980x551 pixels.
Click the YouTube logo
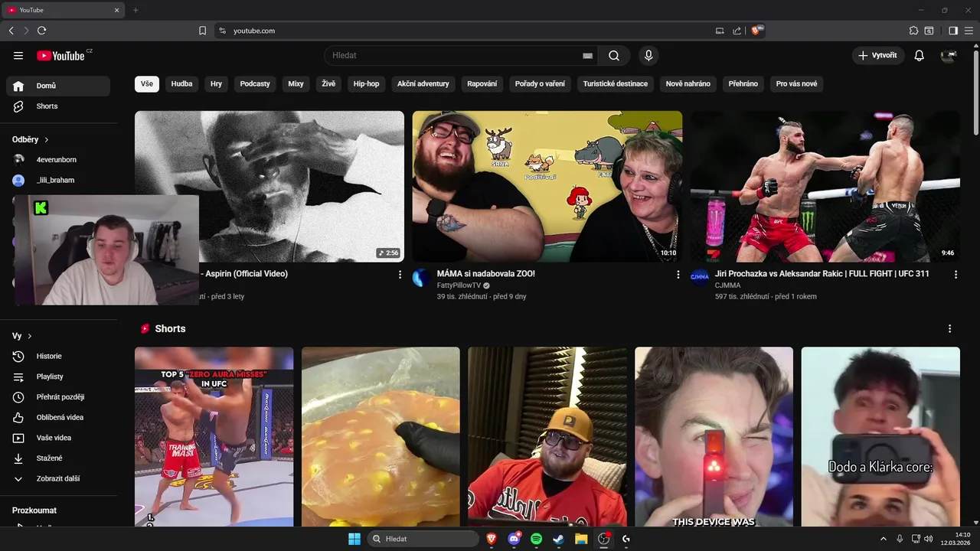(x=60, y=55)
